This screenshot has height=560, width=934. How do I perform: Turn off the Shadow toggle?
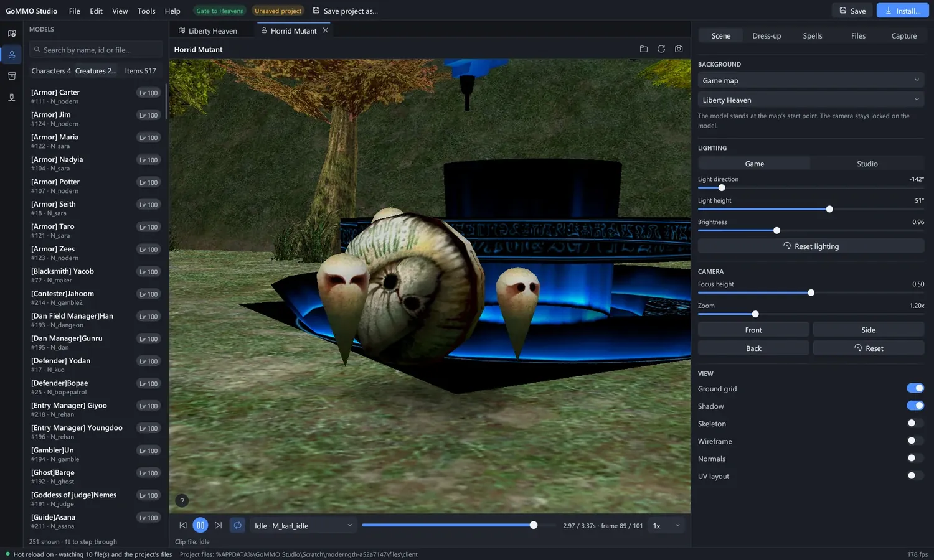click(915, 406)
